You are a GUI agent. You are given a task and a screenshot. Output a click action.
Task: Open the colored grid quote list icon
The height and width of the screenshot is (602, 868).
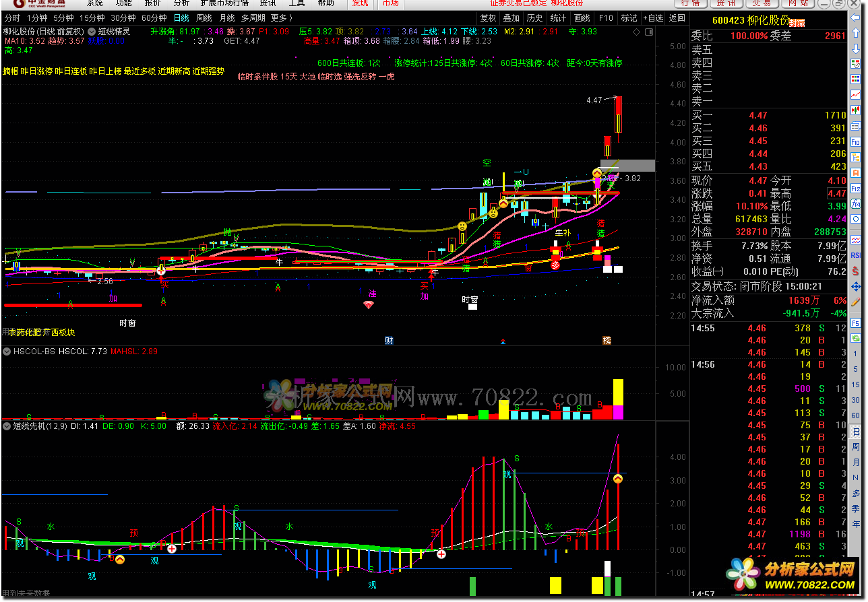pos(855,79)
